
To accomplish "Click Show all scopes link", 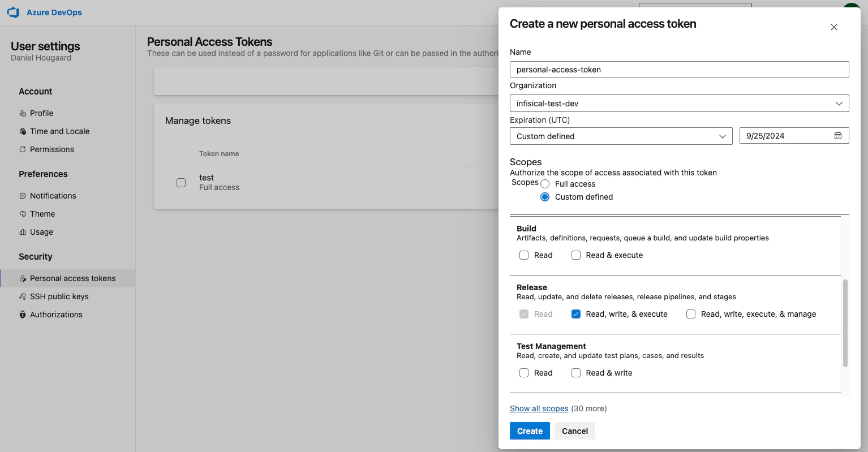I will pyautogui.click(x=539, y=408).
